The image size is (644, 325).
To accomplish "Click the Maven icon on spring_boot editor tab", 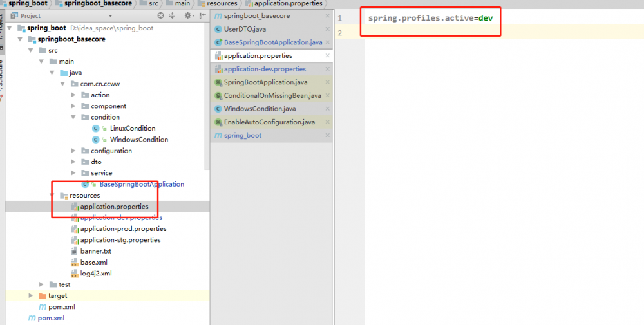I will tap(218, 135).
